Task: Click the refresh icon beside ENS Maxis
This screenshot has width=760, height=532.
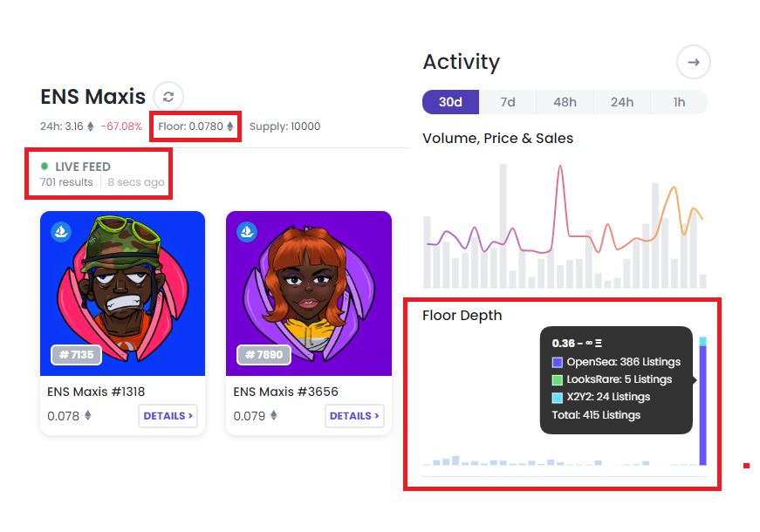Action: (x=168, y=97)
